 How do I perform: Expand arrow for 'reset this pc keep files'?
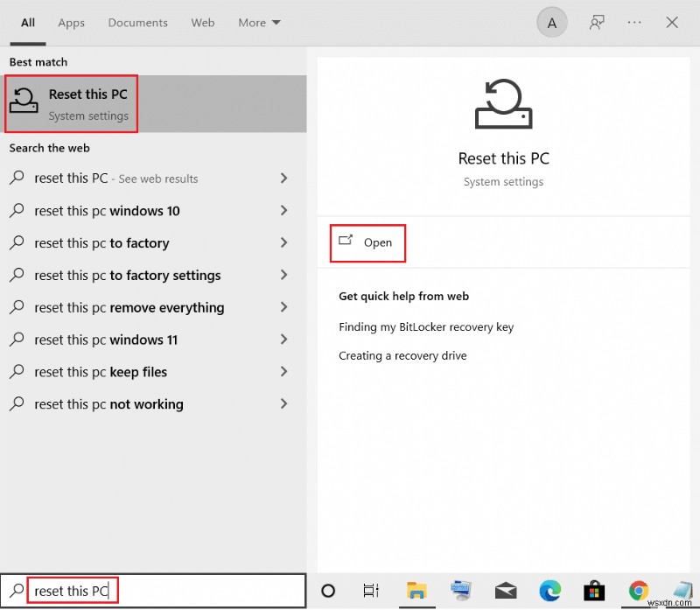coord(283,372)
